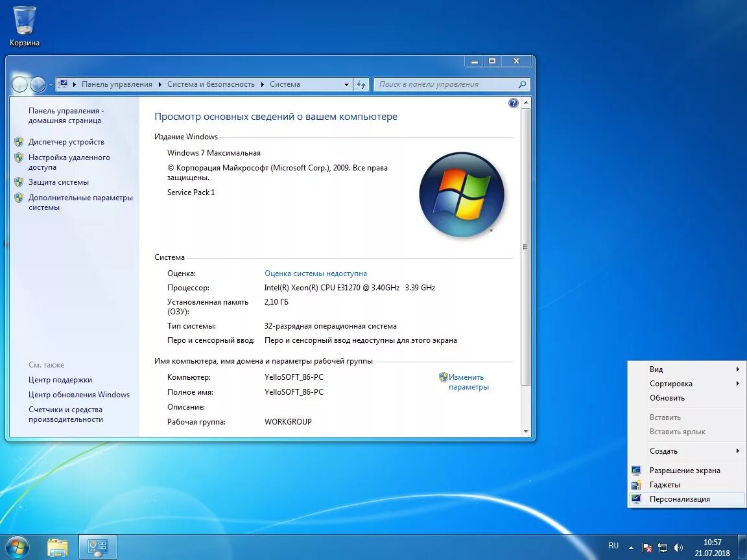Open Счетчики и средства производительности link
Screen dimensions: 747x560
point(65,414)
